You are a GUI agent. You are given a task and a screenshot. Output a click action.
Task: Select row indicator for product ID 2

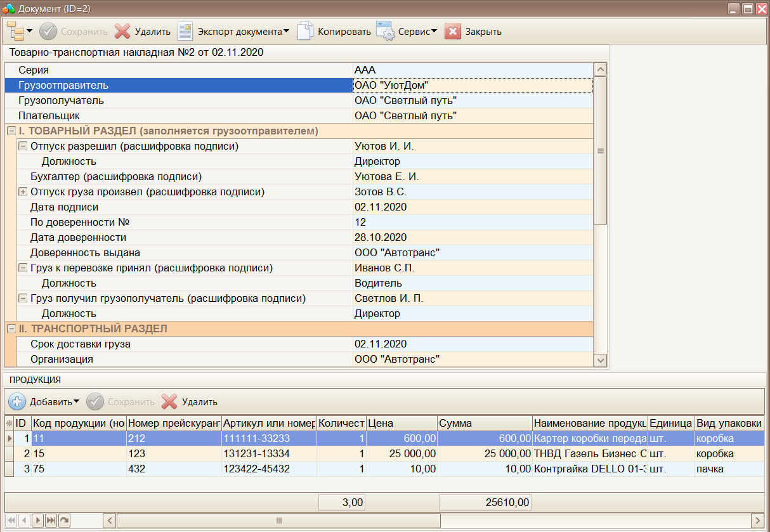9,453
